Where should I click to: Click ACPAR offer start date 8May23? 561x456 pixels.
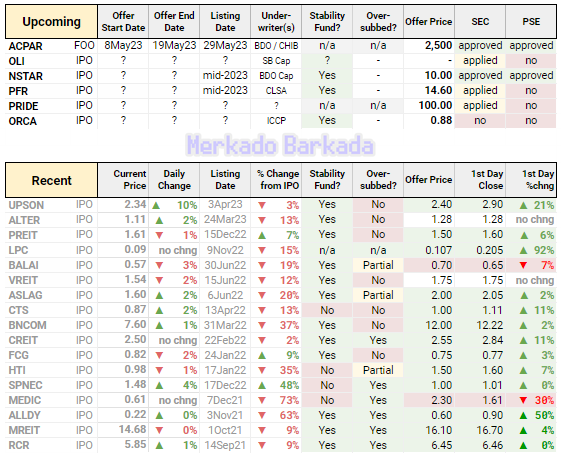point(123,45)
